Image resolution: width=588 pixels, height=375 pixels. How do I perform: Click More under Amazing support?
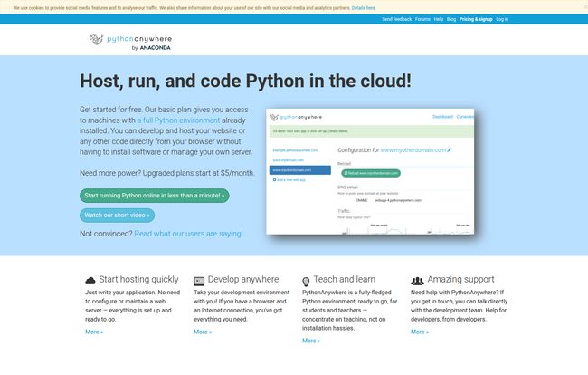(419, 332)
